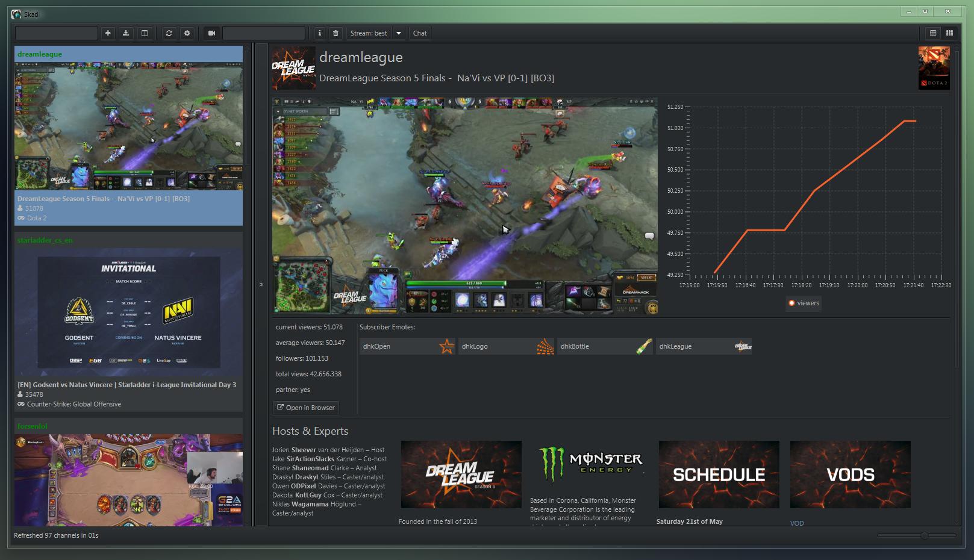Screen dimensions: 974x560
Task: Click the Dream League Season 5 banner
Action: click(x=461, y=474)
